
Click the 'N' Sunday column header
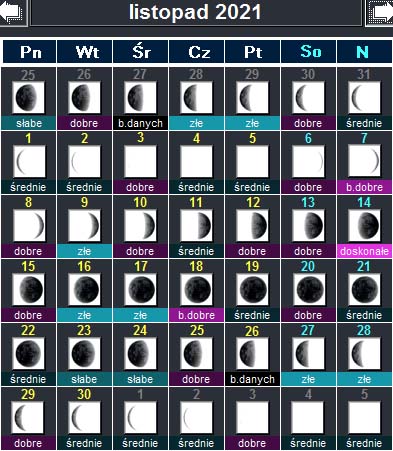[364, 51]
